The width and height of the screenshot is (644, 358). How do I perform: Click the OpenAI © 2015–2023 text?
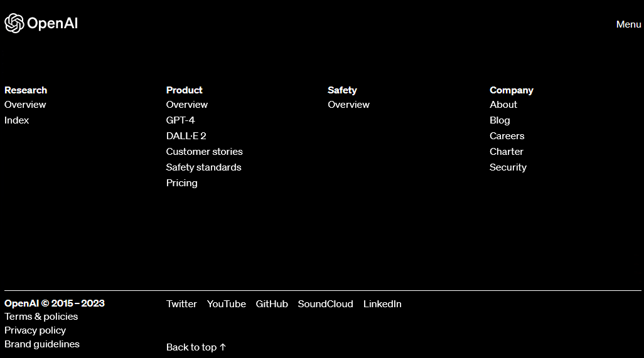54,303
